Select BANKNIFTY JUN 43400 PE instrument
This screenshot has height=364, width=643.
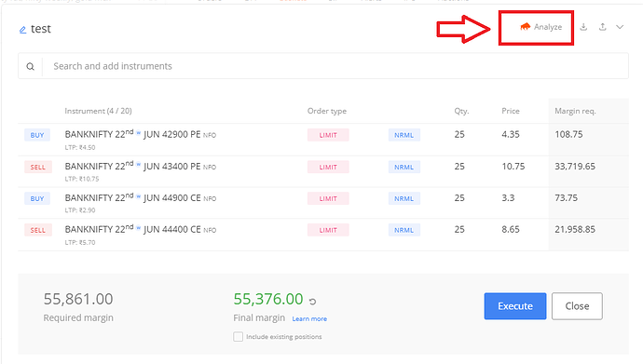pos(140,167)
